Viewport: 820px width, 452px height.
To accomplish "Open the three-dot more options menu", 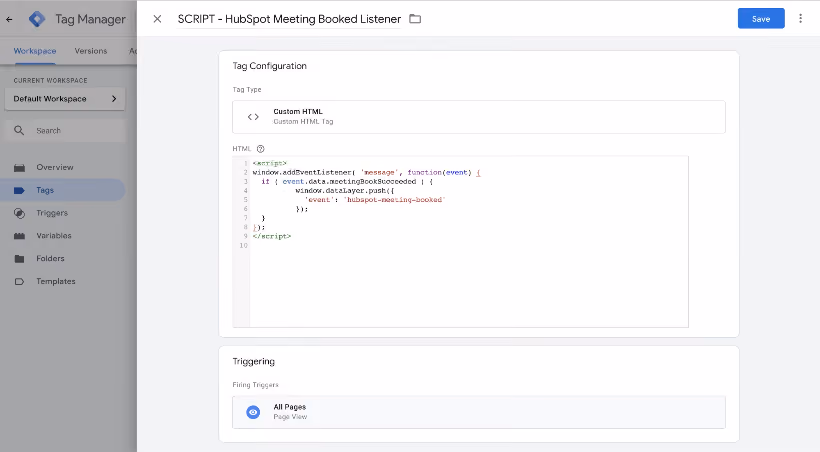I will coord(800,19).
